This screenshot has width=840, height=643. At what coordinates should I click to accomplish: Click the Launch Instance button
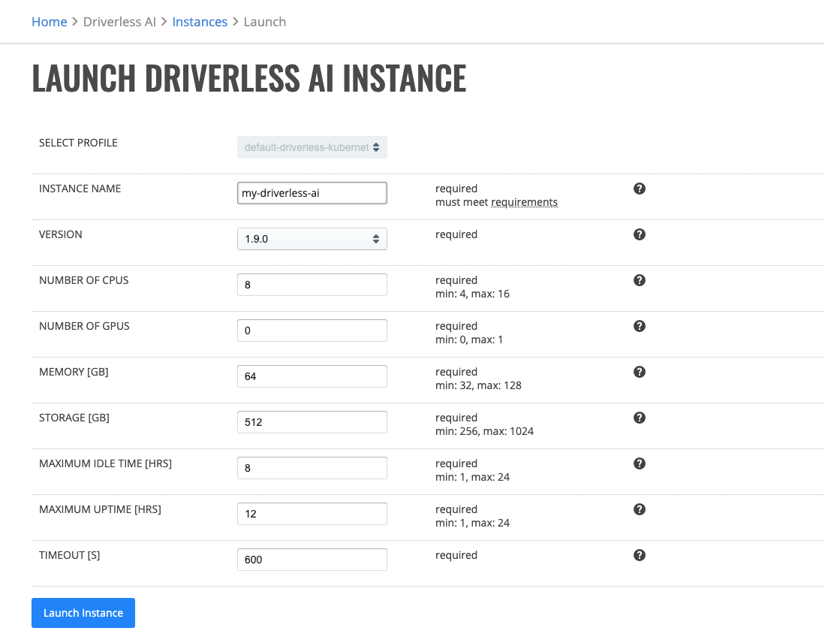pos(83,613)
